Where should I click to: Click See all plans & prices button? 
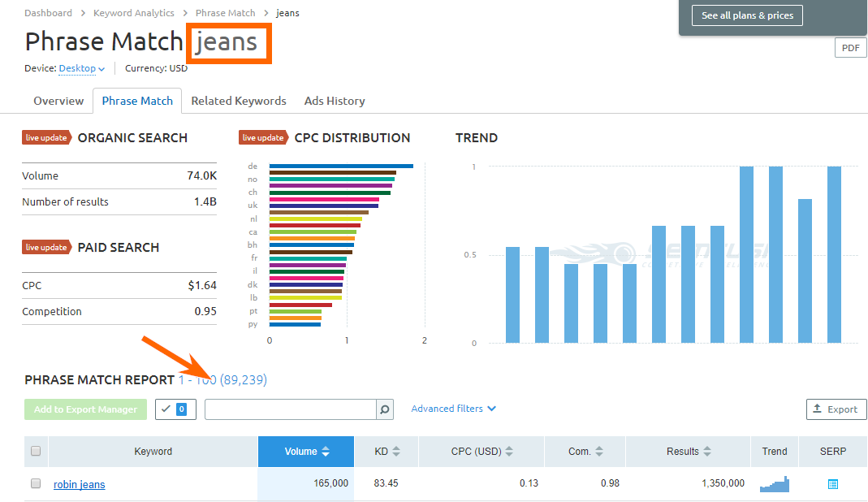click(747, 15)
